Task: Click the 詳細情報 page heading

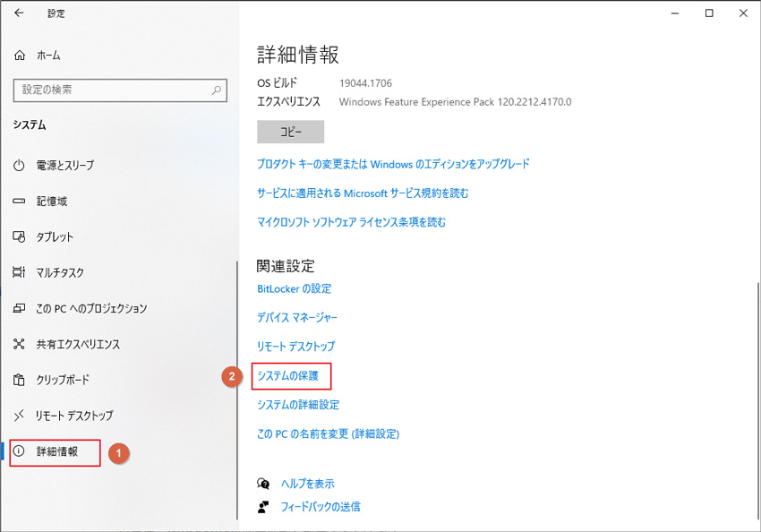Action: tap(298, 55)
